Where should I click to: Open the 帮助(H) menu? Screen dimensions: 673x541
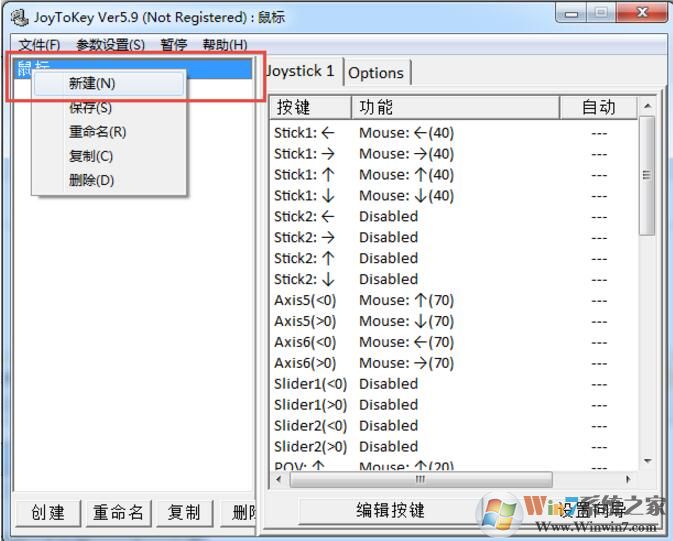(x=225, y=44)
